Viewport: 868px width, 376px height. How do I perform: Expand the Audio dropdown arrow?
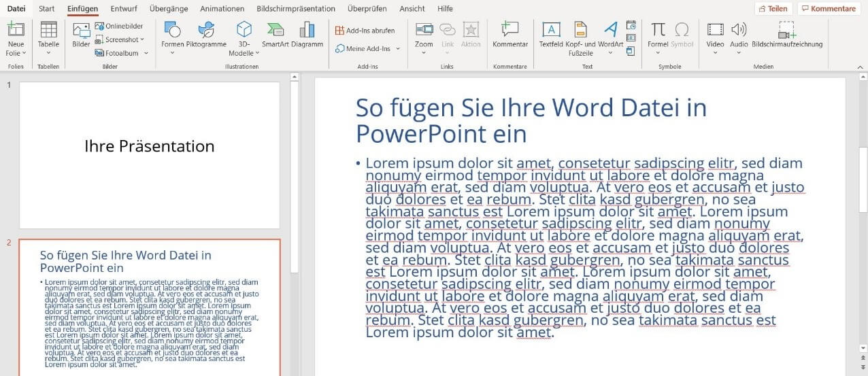(739, 53)
